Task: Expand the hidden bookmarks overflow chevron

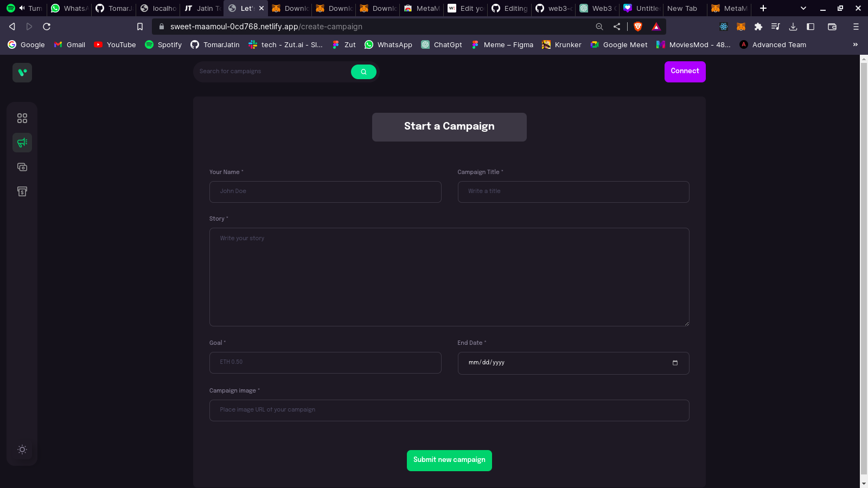Action: tap(856, 44)
